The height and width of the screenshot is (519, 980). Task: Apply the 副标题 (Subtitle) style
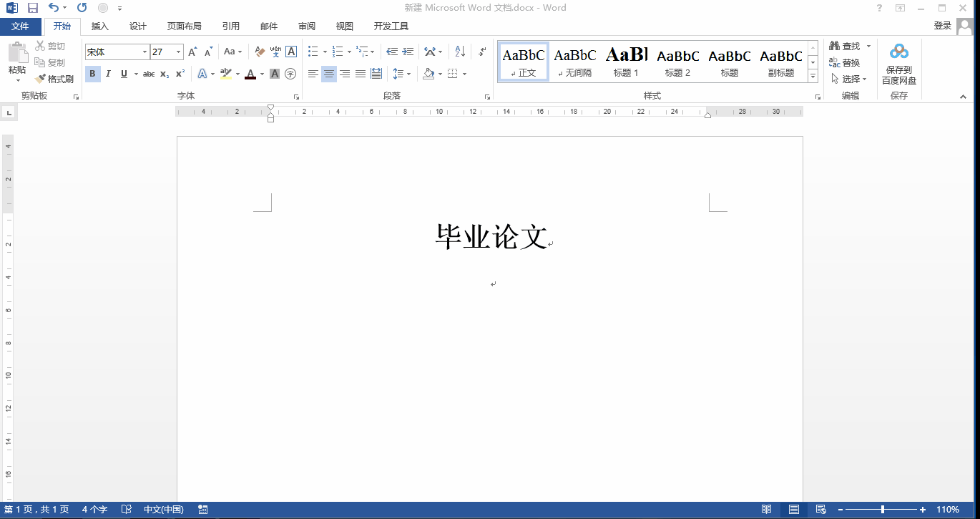[x=781, y=62]
